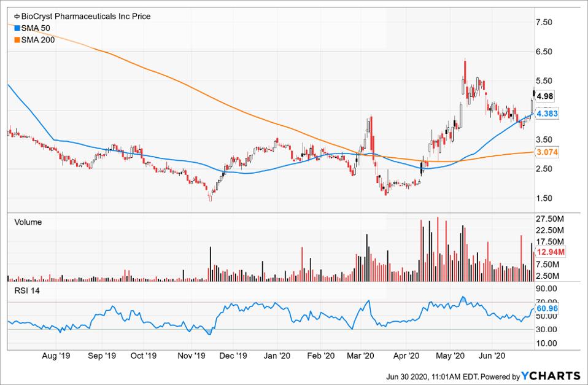Select the SMA 200 legend label
Image resolution: width=588 pixels, height=385 pixels.
coord(38,40)
